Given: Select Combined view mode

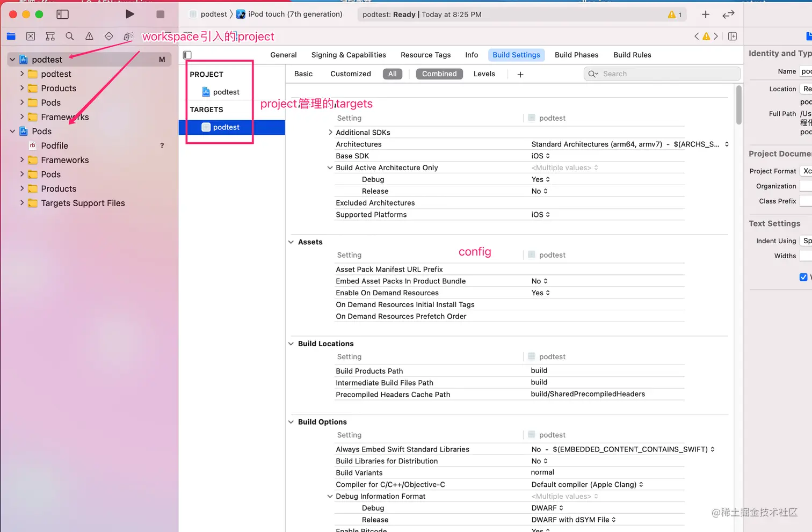Looking at the screenshot, I should [x=439, y=74].
